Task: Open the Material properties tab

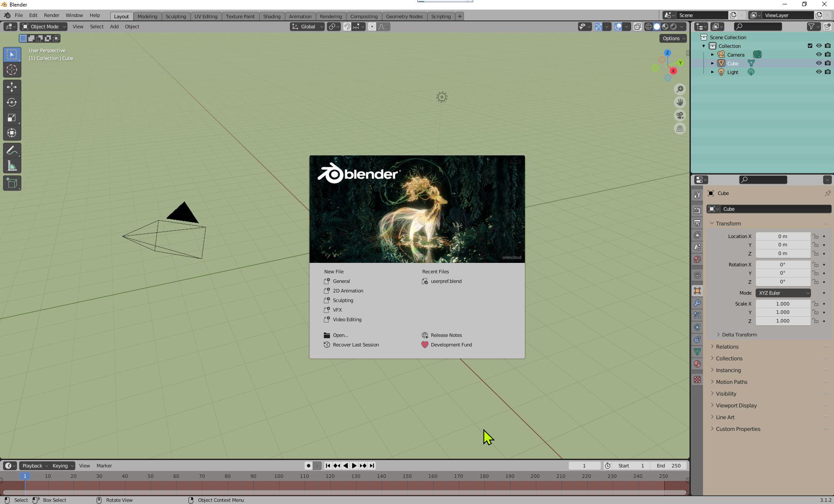Action: coord(697,364)
